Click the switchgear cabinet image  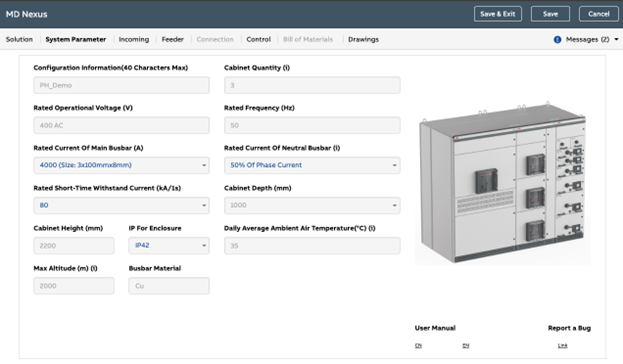(x=503, y=183)
